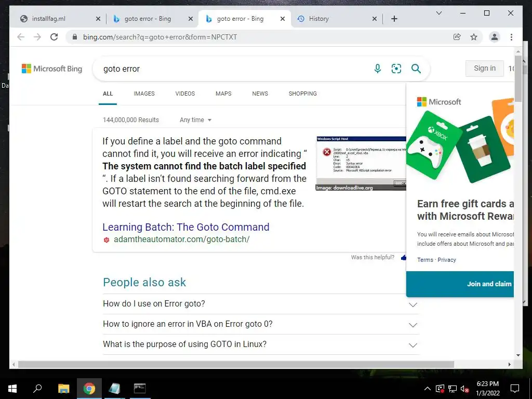Viewport: 532px width, 399px height.
Task: Open security warning tray icon
Action: pos(440,389)
